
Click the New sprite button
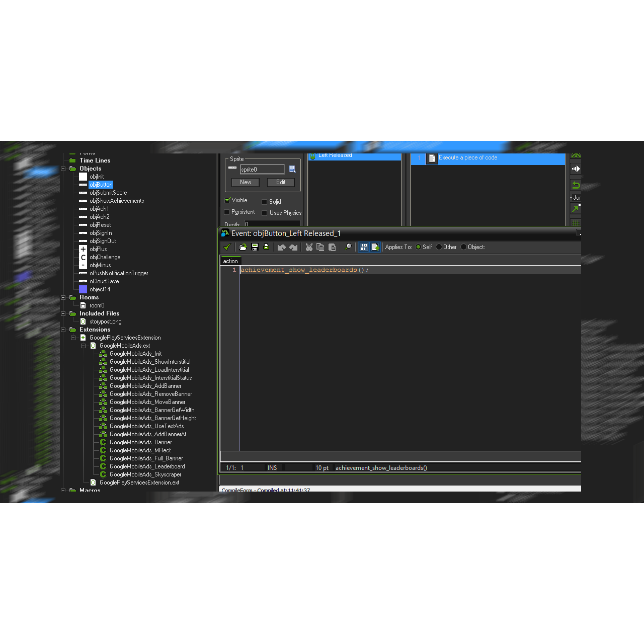pos(246,182)
